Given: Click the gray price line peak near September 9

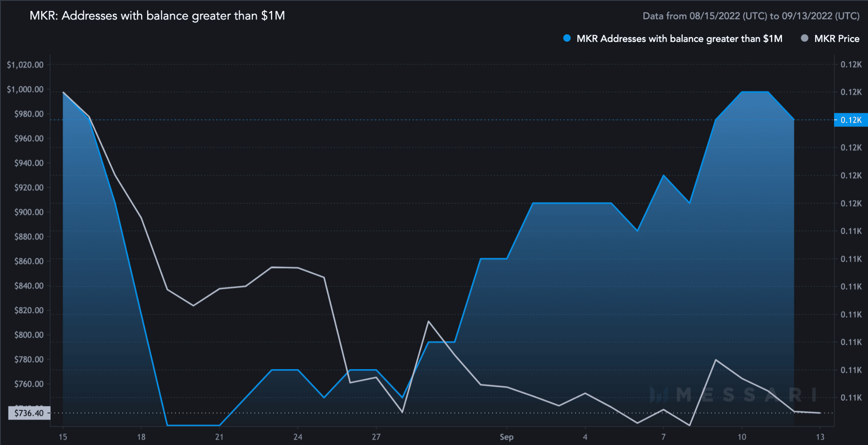Looking at the screenshot, I should tap(716, 360).
